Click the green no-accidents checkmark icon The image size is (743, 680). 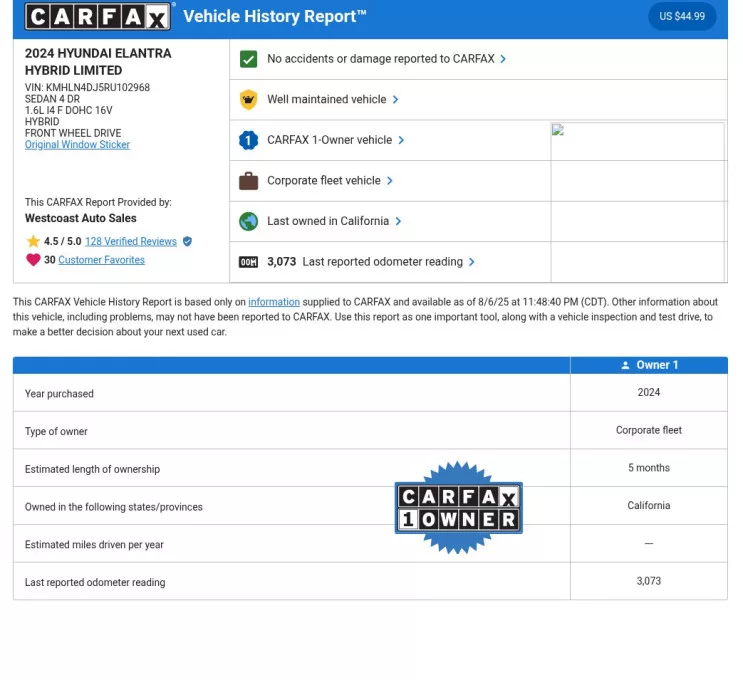point(249,59)
